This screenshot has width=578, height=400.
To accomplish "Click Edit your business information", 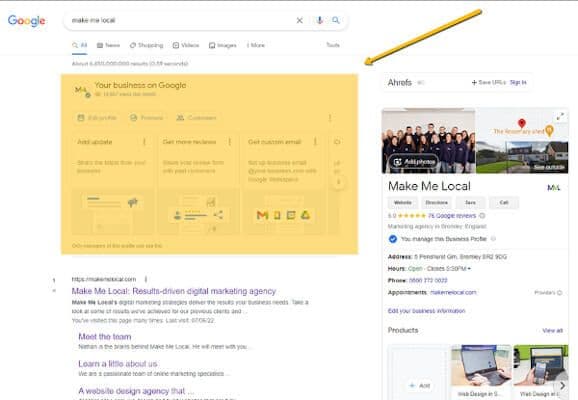I will tap(426, 311).
